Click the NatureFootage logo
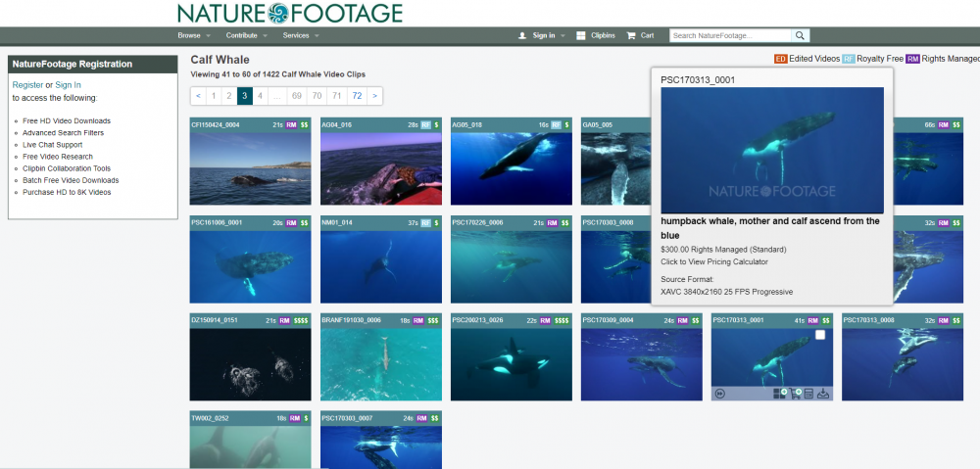 [x=289, y=13]
